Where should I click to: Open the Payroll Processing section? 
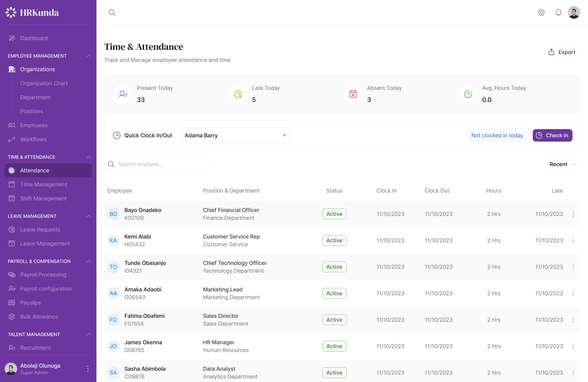click(x=43, y=274)
